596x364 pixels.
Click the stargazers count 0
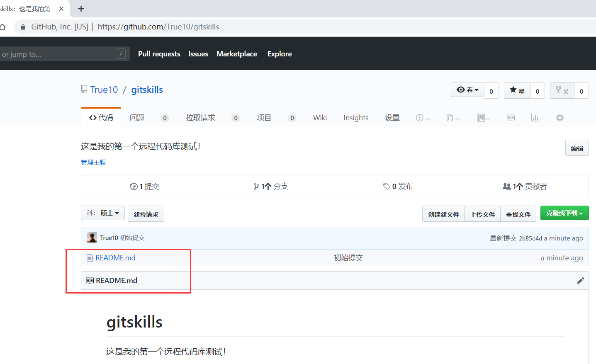click(x=538, y=91)
